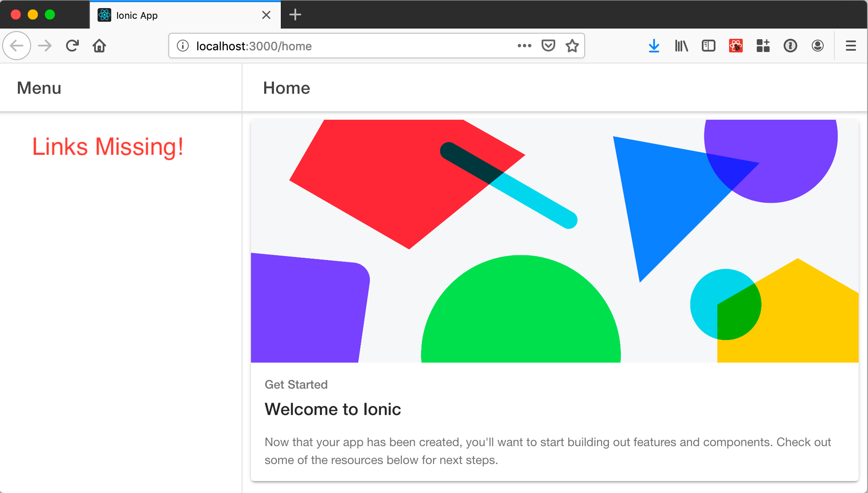Sign in via the Firefox Account icon
Screen dimensions: 868x493
pyautogui.click(x=818, y=46)
